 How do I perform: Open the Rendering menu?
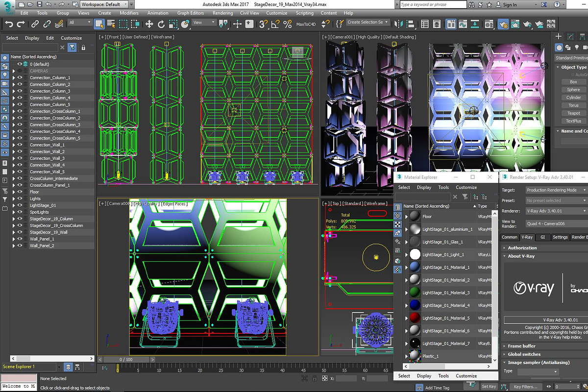click(222, 13)
